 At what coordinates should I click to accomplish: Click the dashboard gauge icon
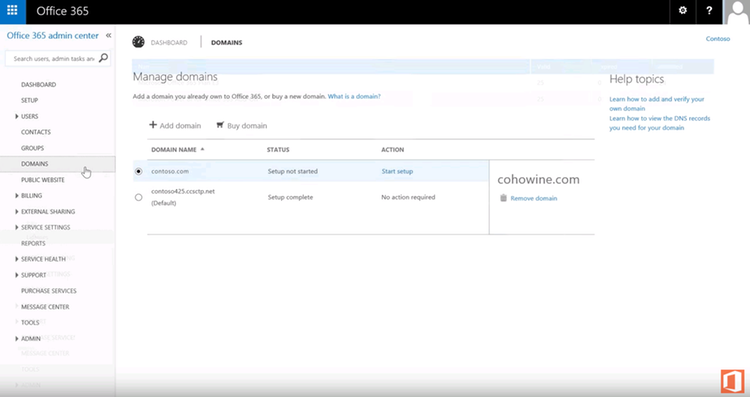(138, 42)
